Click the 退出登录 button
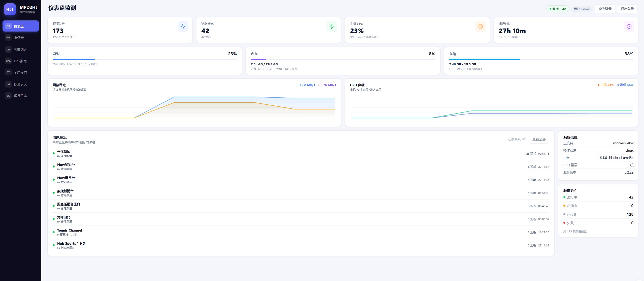 tap(627, 9)
